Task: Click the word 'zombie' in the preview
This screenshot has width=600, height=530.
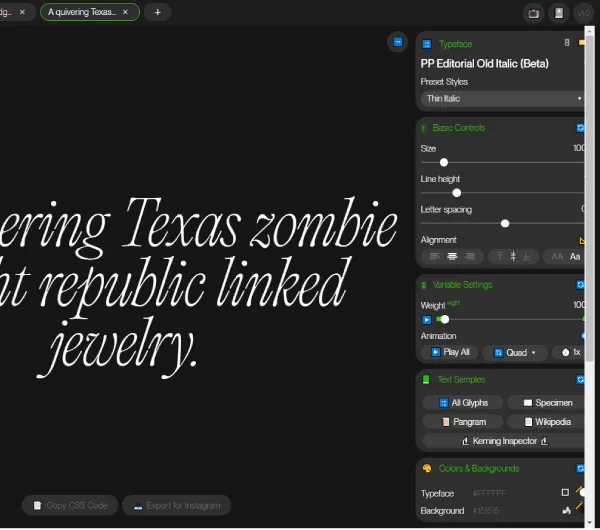Action: coord(324,223)
